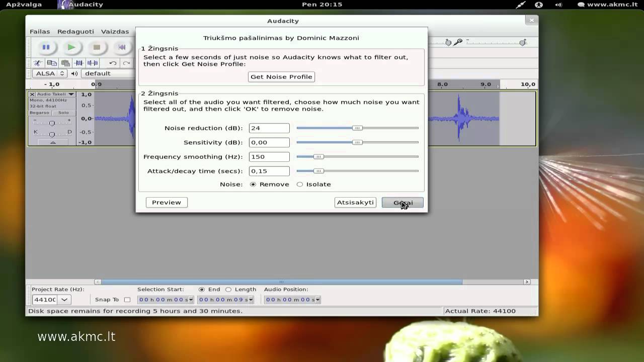Image resolution: width=644 pixels, height=362 pixels.
Task: Click the collapse track triangle button
Action: pyautogui.click(x=52, y=143)
